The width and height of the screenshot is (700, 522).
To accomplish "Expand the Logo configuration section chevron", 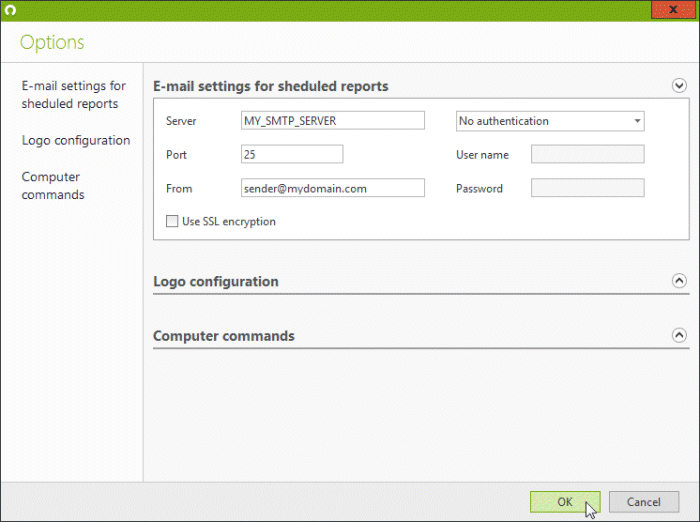I will (x=679, y=281).
